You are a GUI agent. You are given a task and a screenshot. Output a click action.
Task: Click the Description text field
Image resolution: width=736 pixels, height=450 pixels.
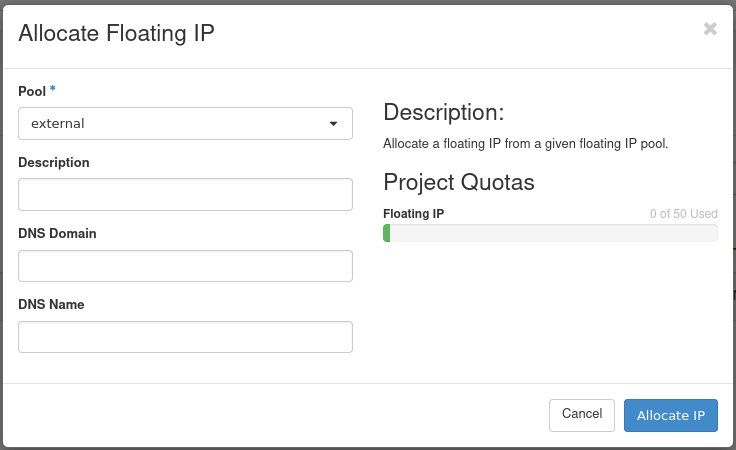[x=185, y=194]
